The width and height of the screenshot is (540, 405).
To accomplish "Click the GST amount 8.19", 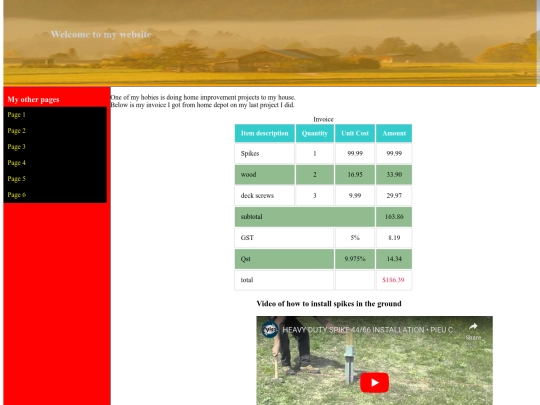I will click(394, 238).
